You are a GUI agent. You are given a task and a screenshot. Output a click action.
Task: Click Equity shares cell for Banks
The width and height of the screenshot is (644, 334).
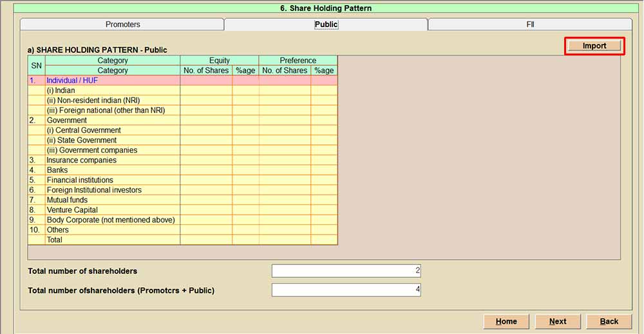coord(206,170)
